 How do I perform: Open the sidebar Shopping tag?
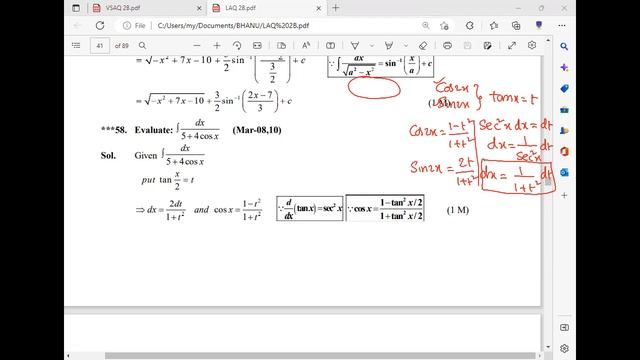[x=564, y=88]
